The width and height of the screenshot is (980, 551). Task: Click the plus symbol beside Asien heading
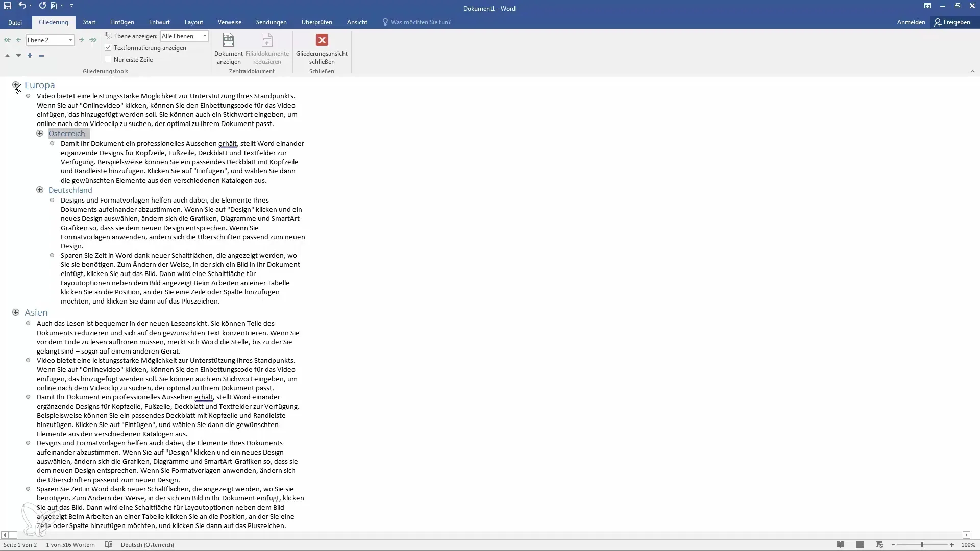16,312
